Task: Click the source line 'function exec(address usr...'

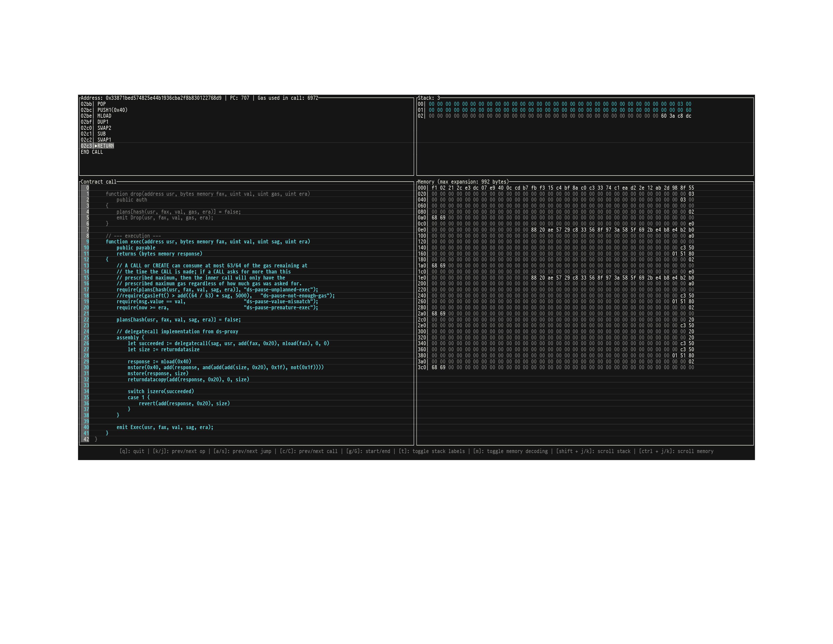Action: tap(207, 241)
